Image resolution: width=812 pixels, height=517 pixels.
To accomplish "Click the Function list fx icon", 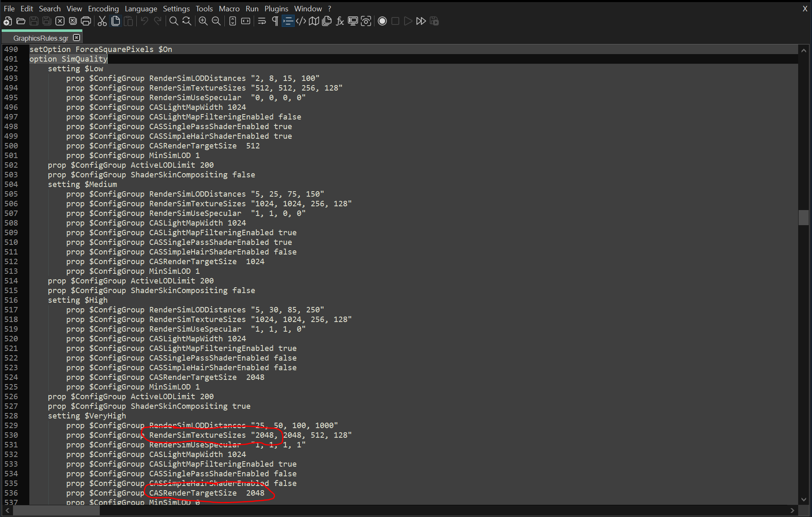I will click(x=340, y=21).
